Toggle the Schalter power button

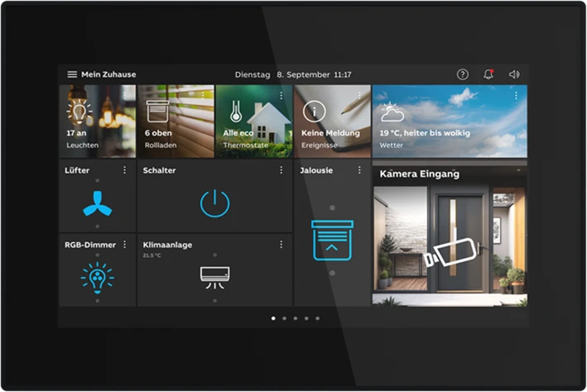click(214, 203)
